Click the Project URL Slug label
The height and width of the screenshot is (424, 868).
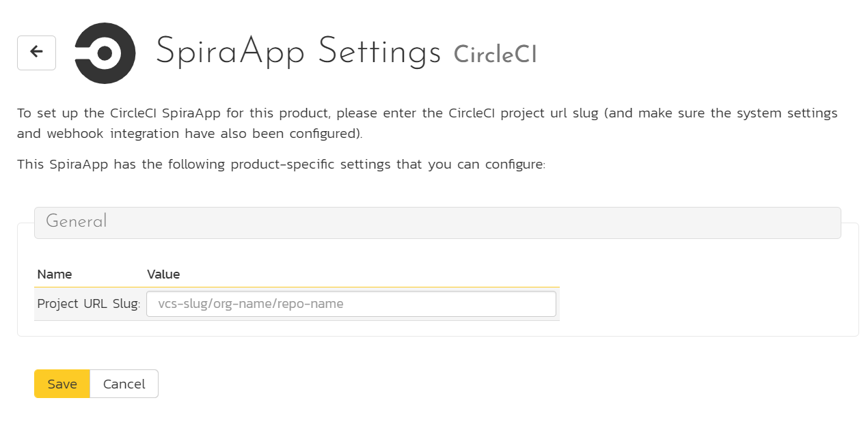point(88,304)
